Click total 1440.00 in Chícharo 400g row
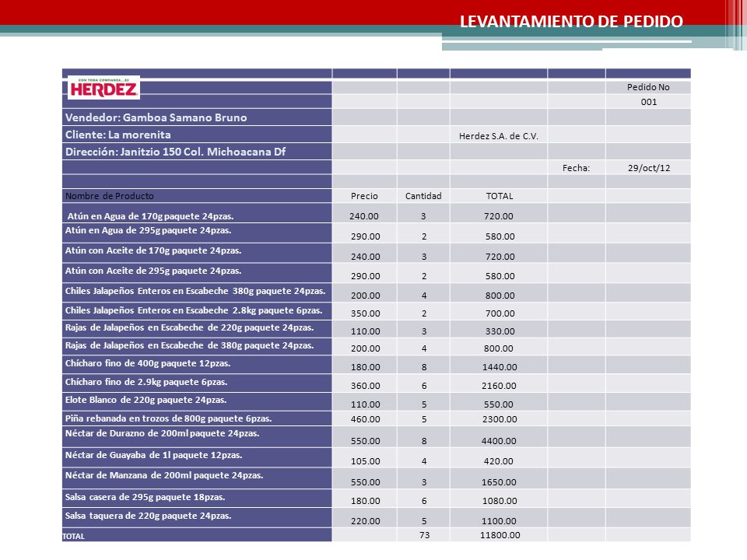Viewport: 747px width, 560px height. tap(500, 367)
